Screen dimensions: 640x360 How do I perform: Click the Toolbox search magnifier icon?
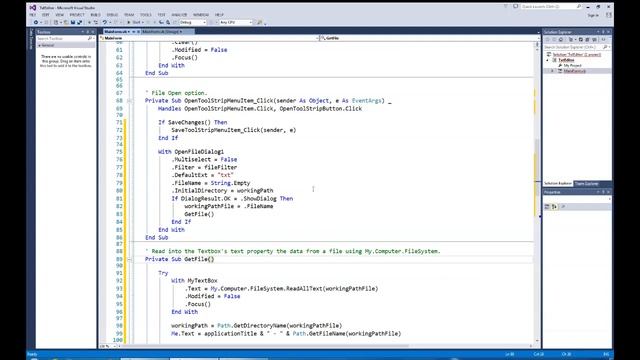(89, 38)
